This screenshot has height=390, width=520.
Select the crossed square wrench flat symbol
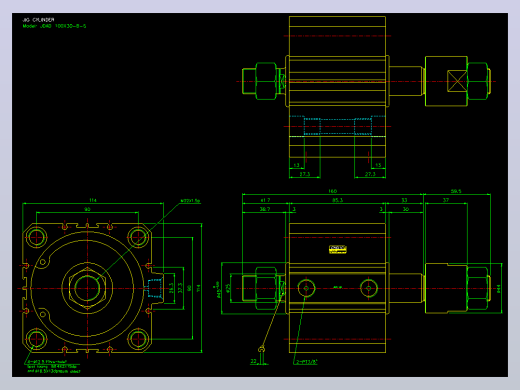point(457,81)
